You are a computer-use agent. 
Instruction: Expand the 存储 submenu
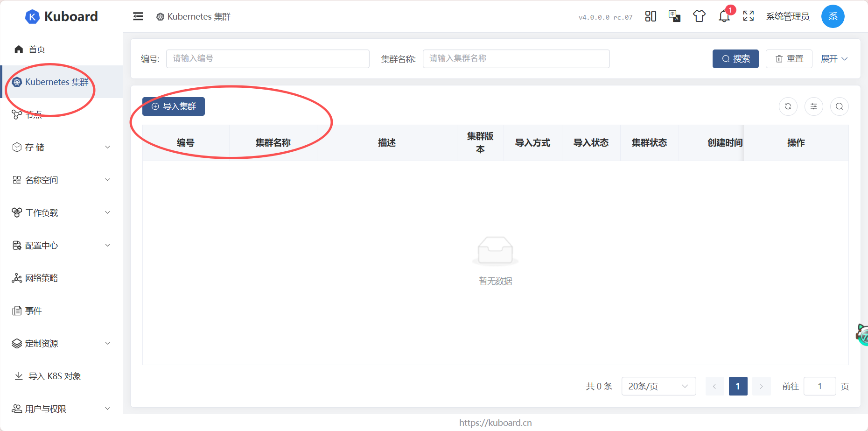(62, 147)
